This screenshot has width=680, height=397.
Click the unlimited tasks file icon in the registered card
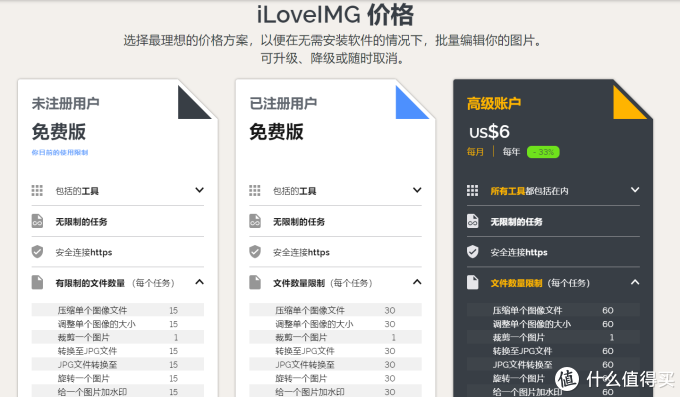(x=255, y=221)
